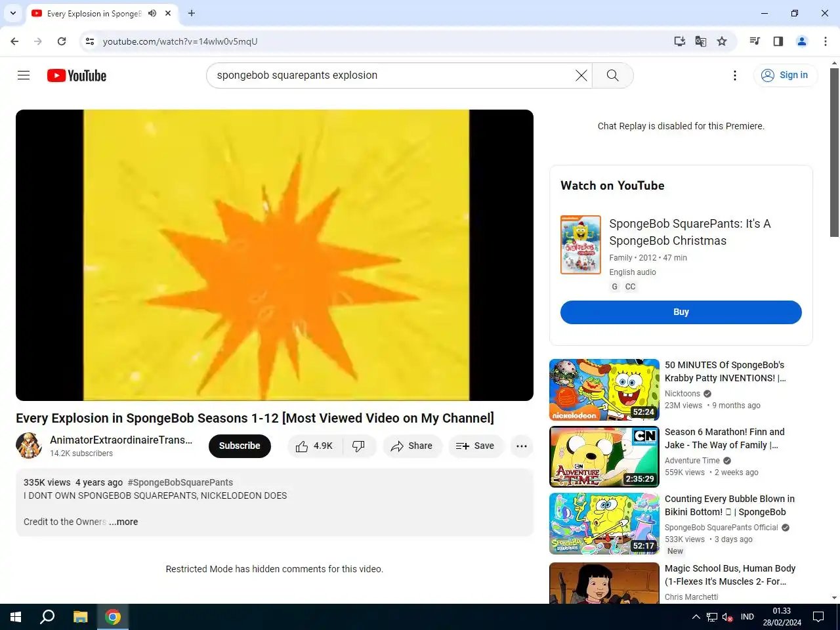This screenshot has width=840, height=630.
Task: Go back in browser
Action: 14,41
